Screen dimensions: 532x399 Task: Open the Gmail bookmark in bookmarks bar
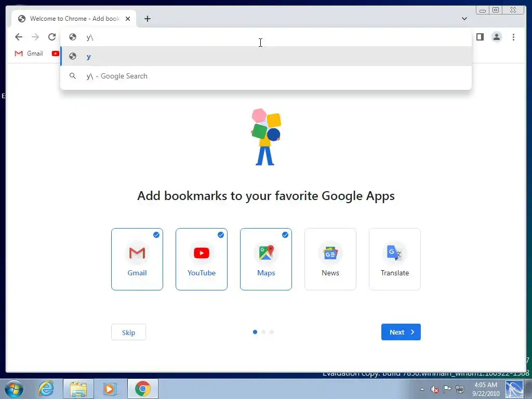click(x=29, y=54)
